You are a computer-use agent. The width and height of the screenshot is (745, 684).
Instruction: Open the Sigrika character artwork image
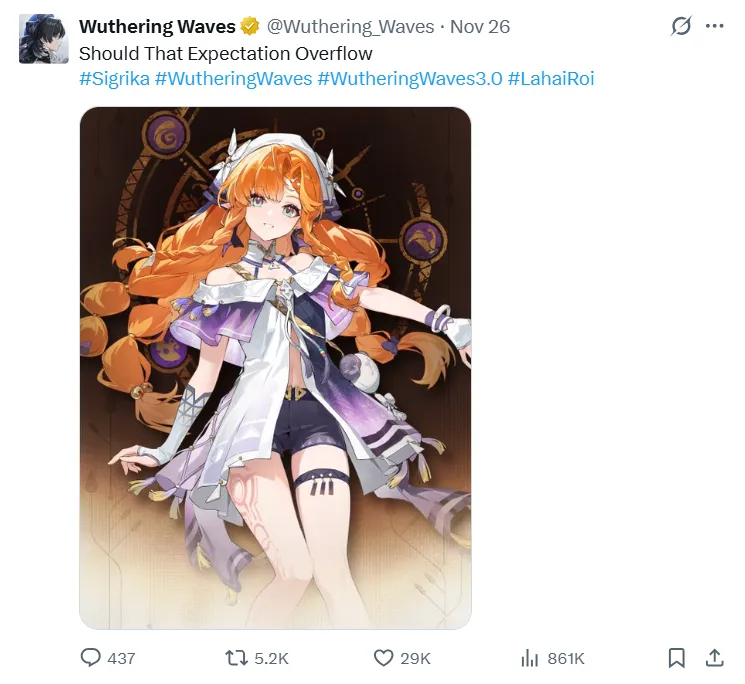pos(276,368)
